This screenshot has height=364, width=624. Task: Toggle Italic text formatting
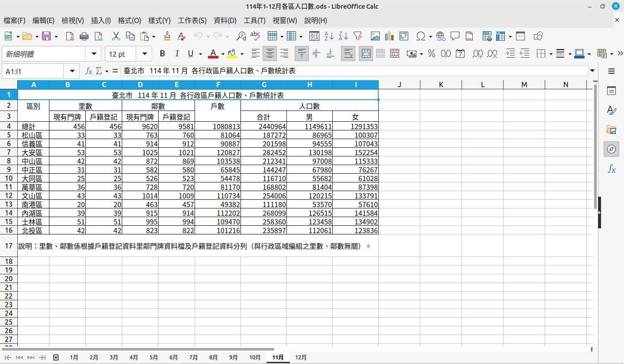176,54
